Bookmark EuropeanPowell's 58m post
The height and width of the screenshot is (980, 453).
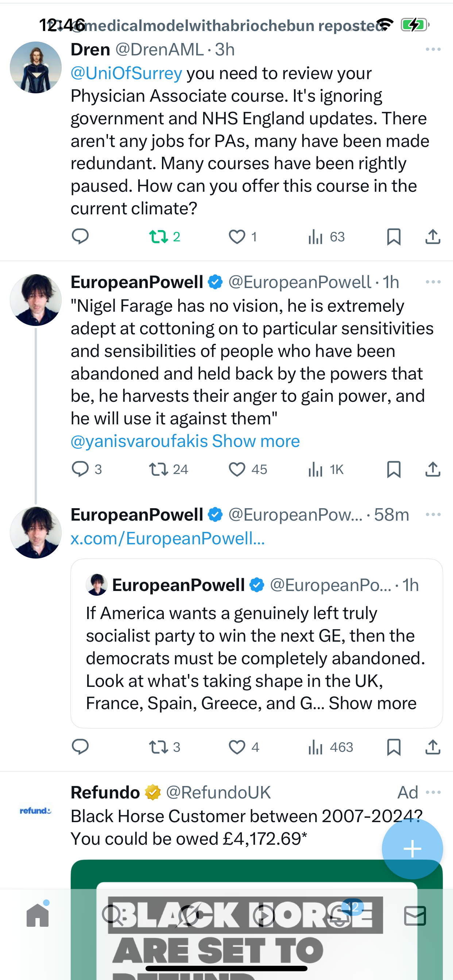click(393, 747)
